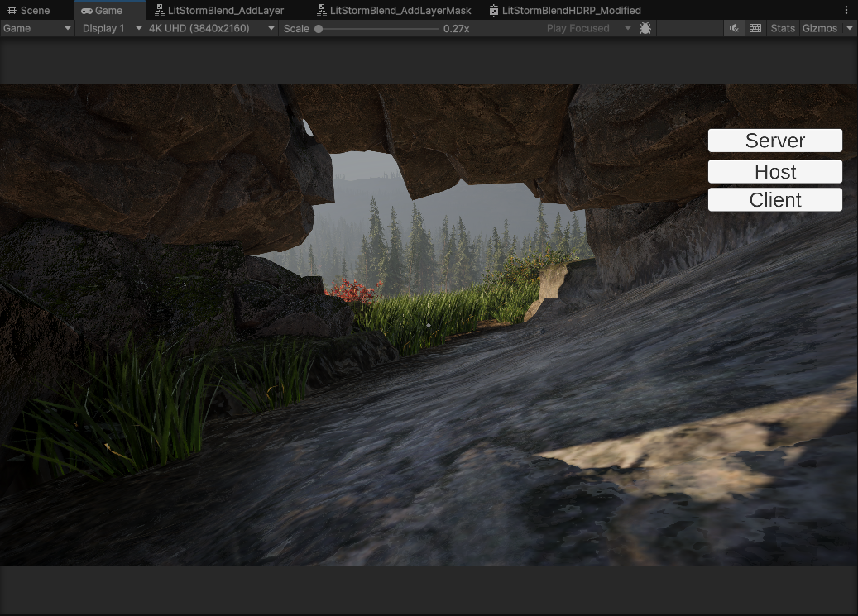858x616 pixels.
Task: Toggle Gizmos visibility
Action: pyautogui.click(x=819, y=28)
